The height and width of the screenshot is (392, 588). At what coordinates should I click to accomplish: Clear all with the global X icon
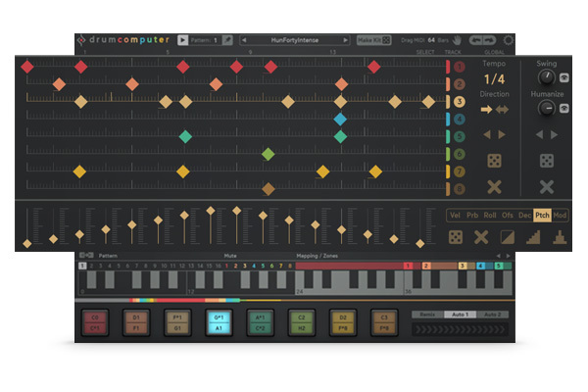(x=547, y=187)
